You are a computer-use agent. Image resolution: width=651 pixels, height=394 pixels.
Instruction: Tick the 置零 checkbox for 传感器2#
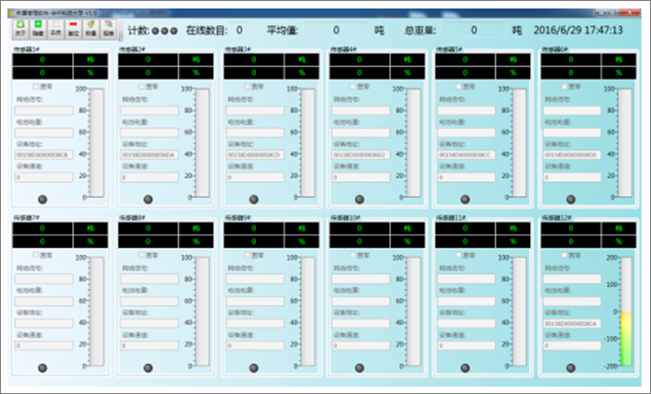[142, 86]
